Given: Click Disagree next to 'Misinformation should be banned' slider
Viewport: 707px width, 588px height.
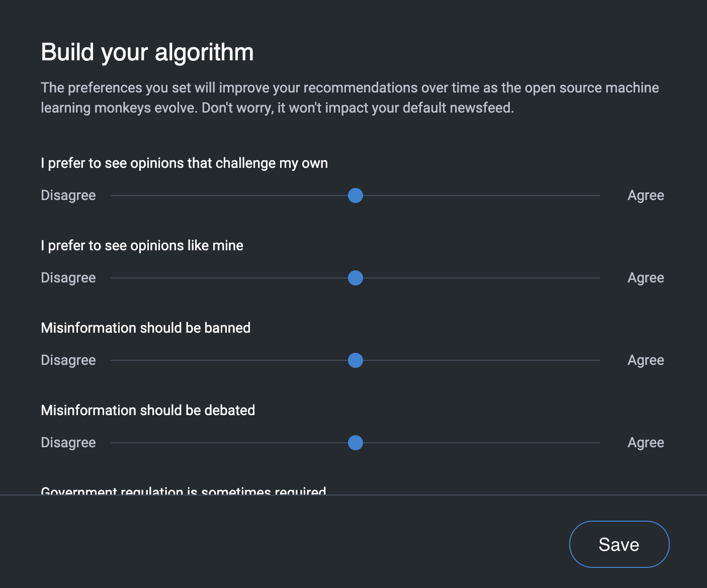Looking at the screenshot, I should tap(68, 360).
